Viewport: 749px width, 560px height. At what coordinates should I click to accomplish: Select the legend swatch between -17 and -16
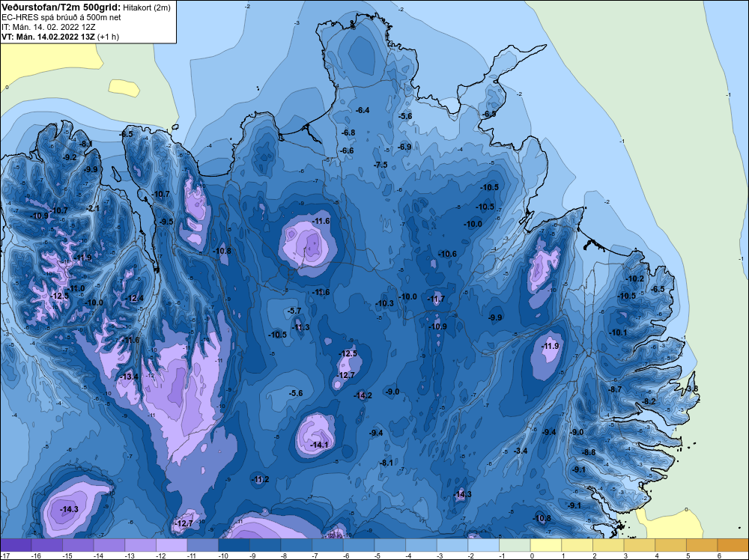[x=16, y=545]
